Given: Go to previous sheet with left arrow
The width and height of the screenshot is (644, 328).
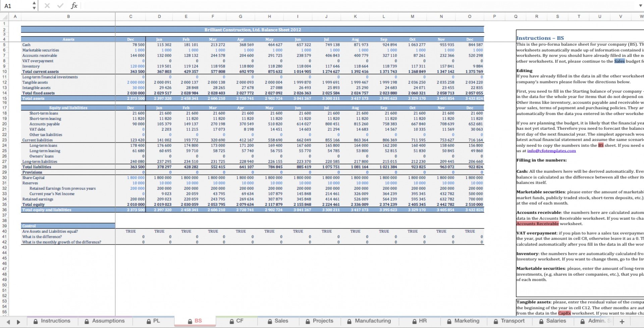Looking at the screenshot, I should 8,322.
